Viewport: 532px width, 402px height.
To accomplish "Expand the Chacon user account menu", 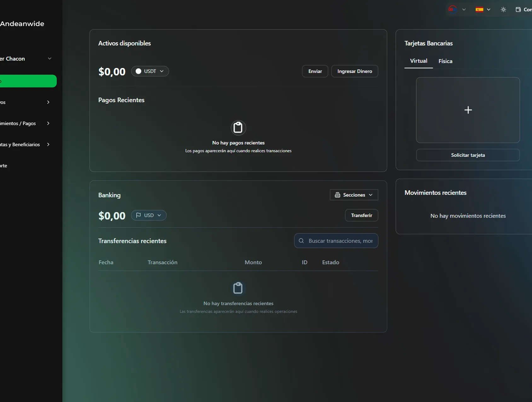I will (x=49, y=59).
